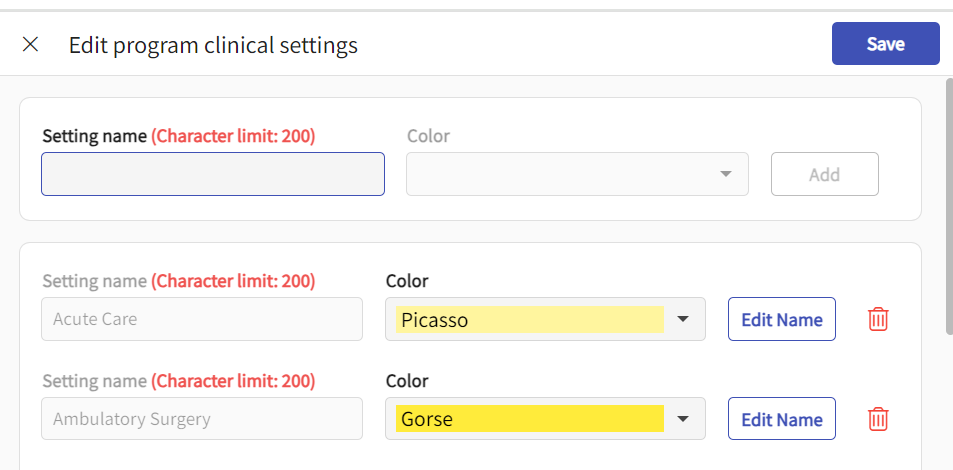Open the empty Color dropdown for new setting

click(x=577, y=174)
